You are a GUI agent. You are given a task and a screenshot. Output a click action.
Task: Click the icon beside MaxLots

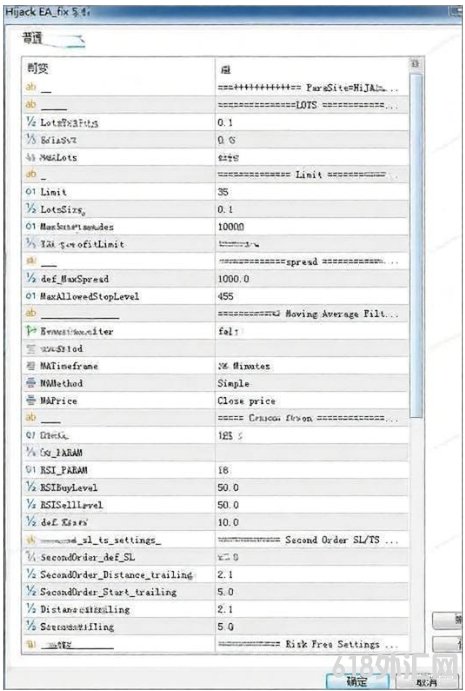[30, 157]
